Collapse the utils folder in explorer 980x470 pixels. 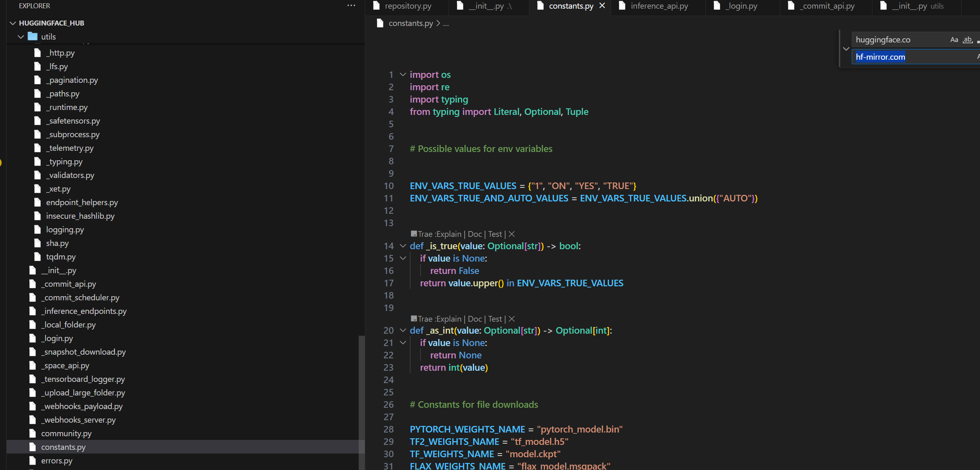click(x=21, y=37)
